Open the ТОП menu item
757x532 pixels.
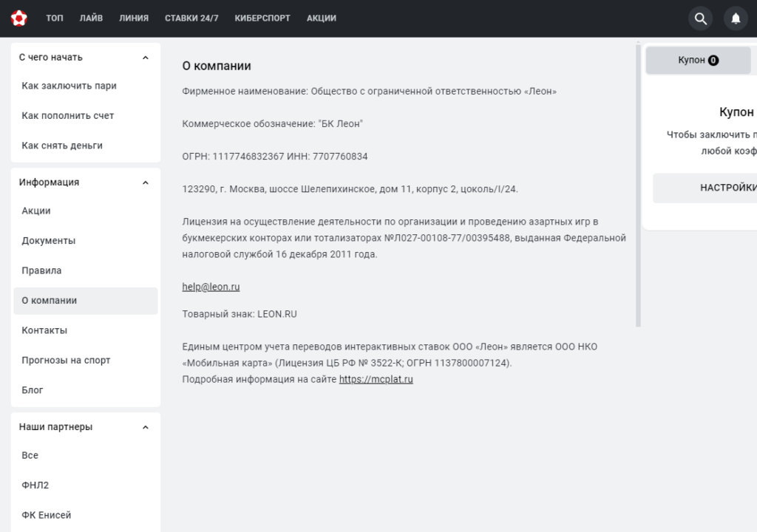coord(55,18)
